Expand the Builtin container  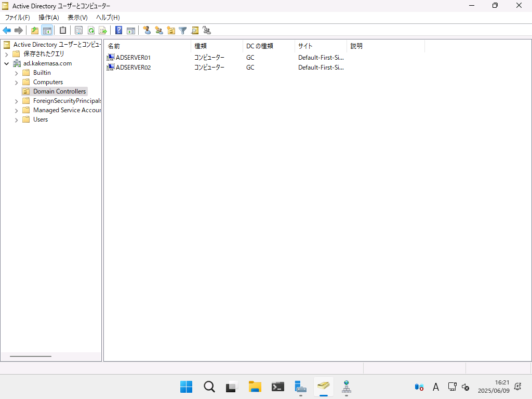(16, 73)
